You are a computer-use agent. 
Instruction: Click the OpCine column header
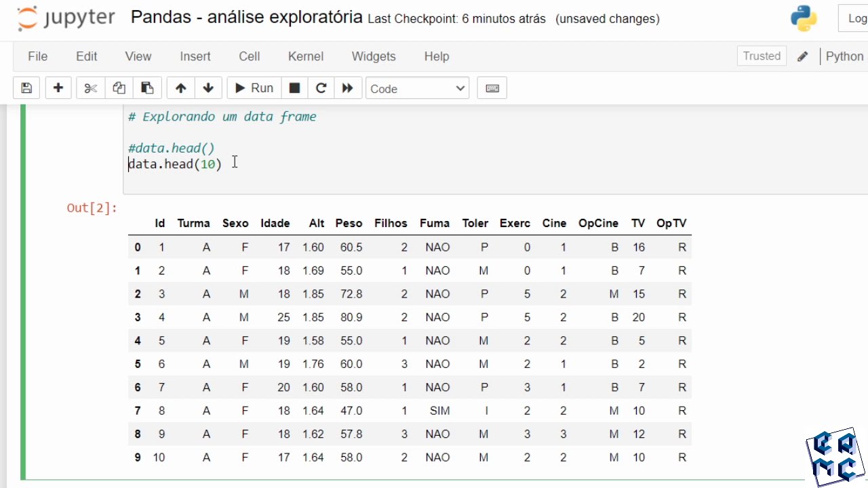click(598, 223)
